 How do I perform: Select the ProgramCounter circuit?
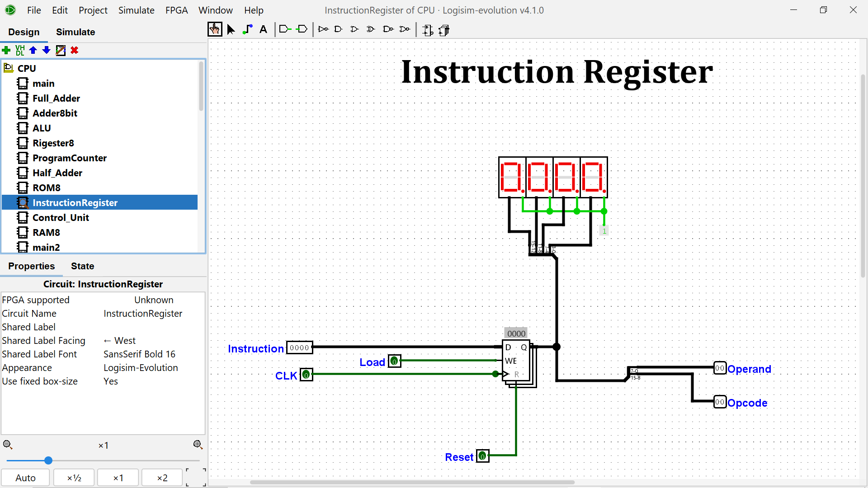(x=70, y=158)
